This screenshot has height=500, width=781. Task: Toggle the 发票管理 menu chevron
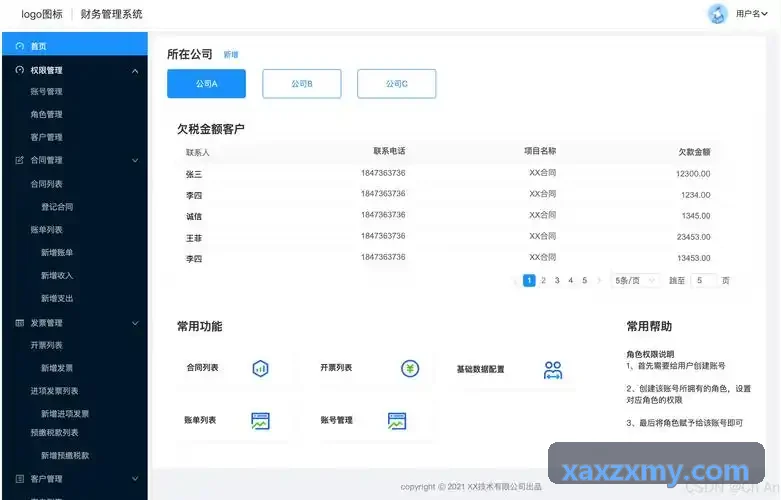(x=135, y=323)
